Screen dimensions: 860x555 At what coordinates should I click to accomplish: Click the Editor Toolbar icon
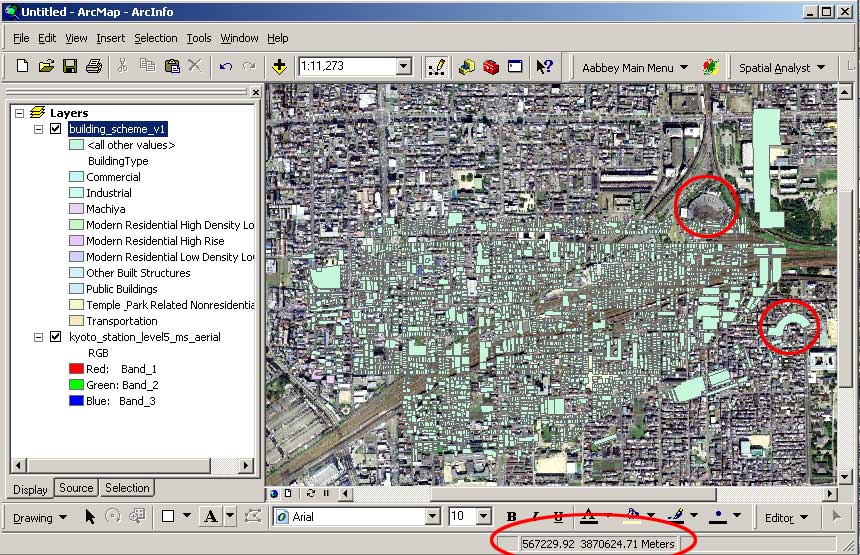tap(437, 67)
